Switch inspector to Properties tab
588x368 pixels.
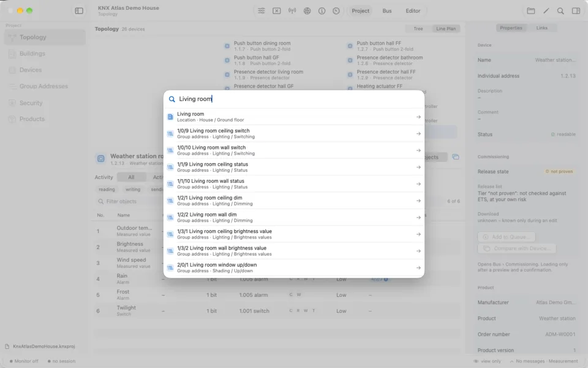tap(511, 28)
